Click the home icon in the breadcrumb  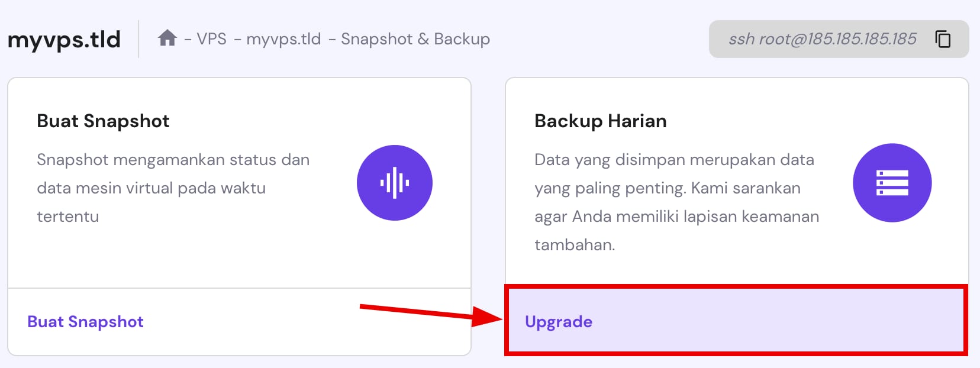[x=167, y=38]
